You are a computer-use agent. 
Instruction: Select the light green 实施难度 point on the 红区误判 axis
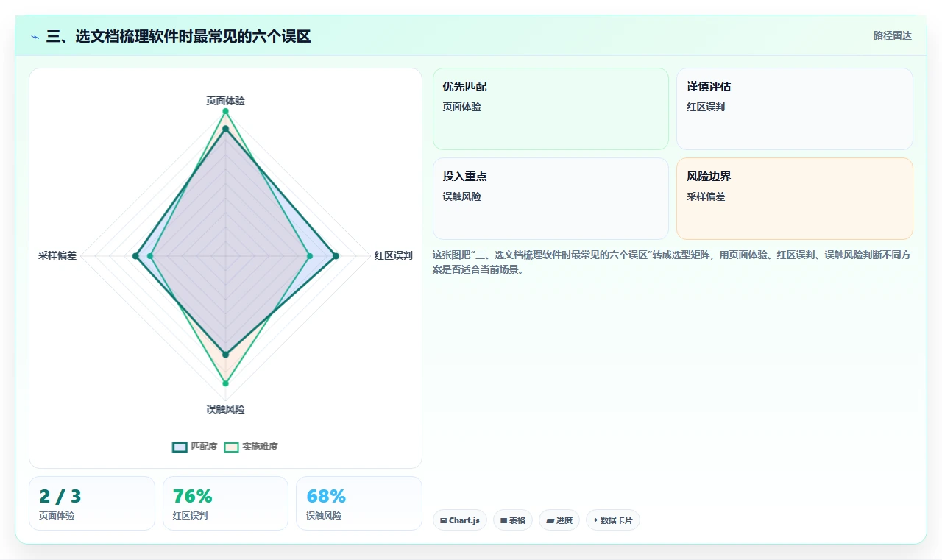pyautogui.click(x=309, y=256)
